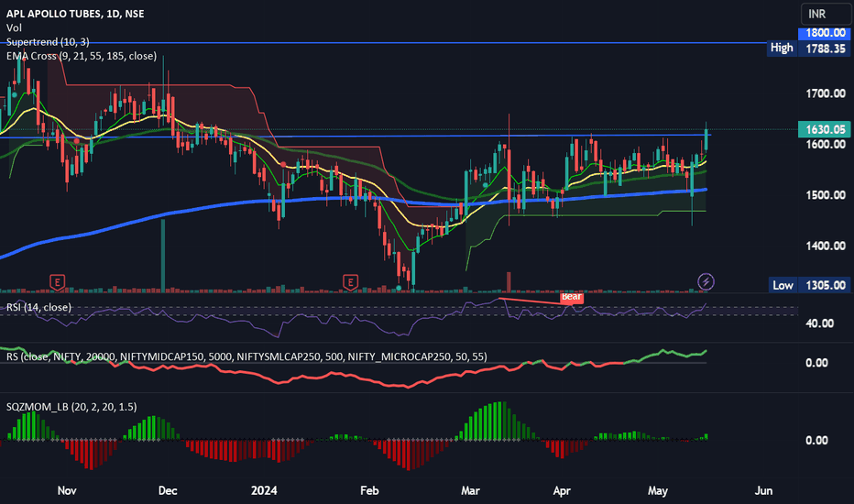Click the earnings E marker near February
The height and width of the screenshot is (504, 854).
(350, 282)
